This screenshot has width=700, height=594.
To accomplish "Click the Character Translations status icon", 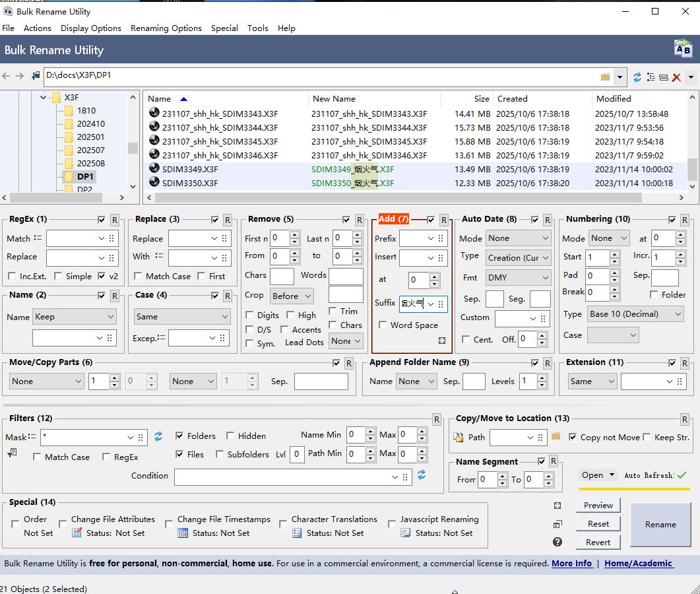I will 297,533.
